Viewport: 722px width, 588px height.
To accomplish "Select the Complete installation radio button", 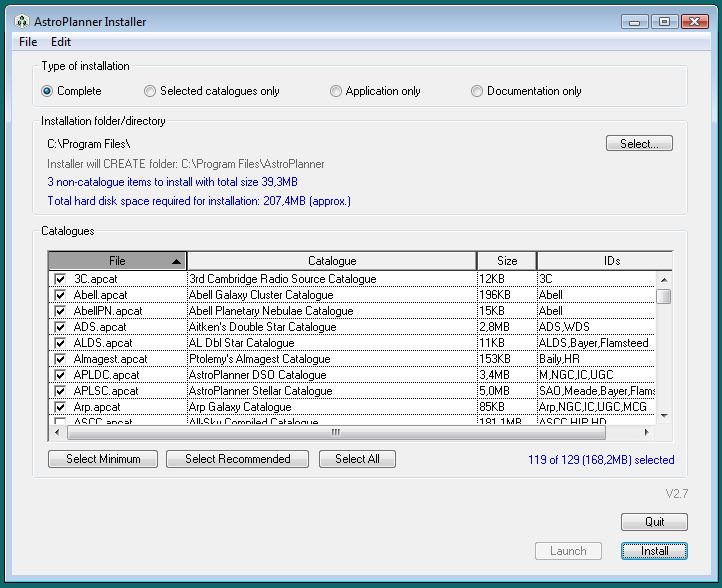I will (x=47, y=91).
